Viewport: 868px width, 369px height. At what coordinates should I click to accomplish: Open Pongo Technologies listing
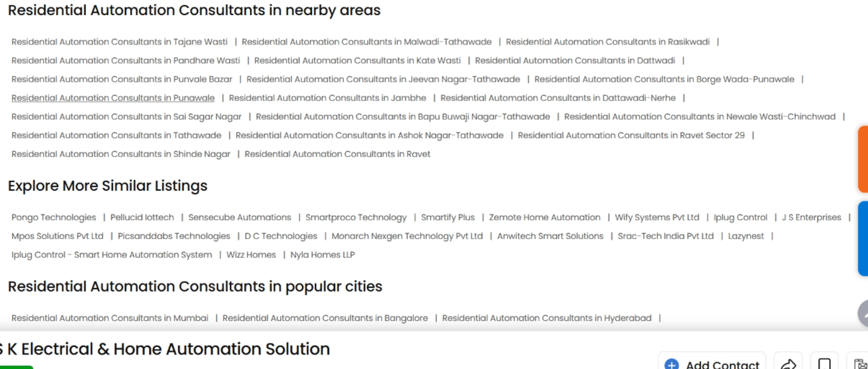tap(54, 217)
